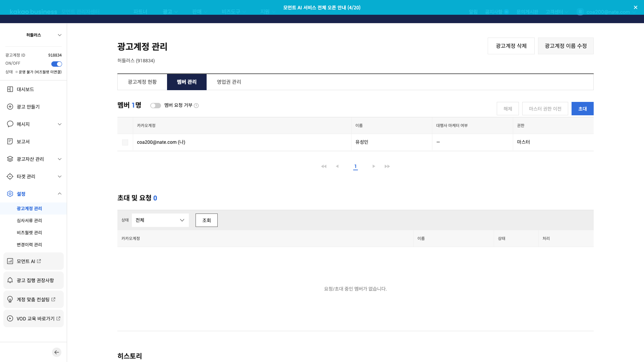Click the 마스터 권한 이전 button

[x=545, y=109]
